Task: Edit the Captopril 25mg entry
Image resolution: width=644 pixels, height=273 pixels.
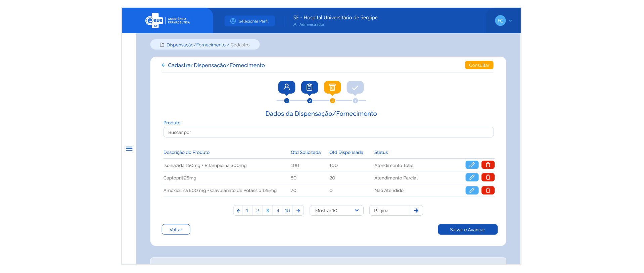Action: tap(472, 177)
